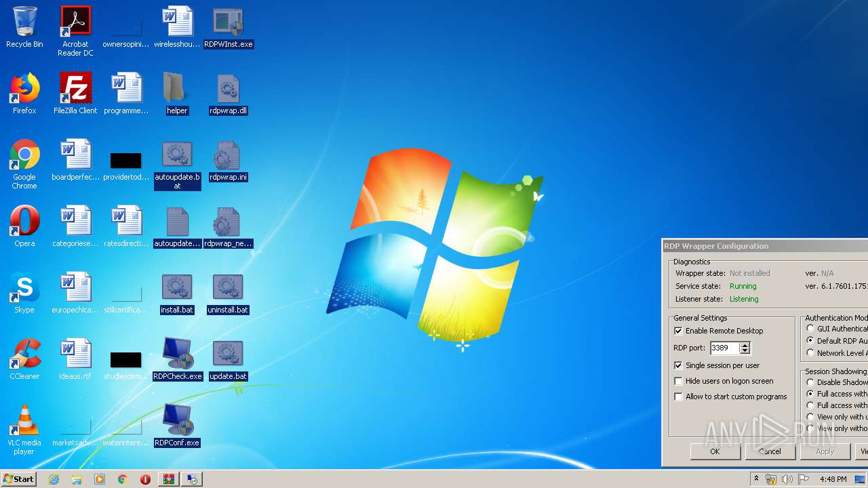Select the ideaus.rtf document icon

click(x=75, y=359)
